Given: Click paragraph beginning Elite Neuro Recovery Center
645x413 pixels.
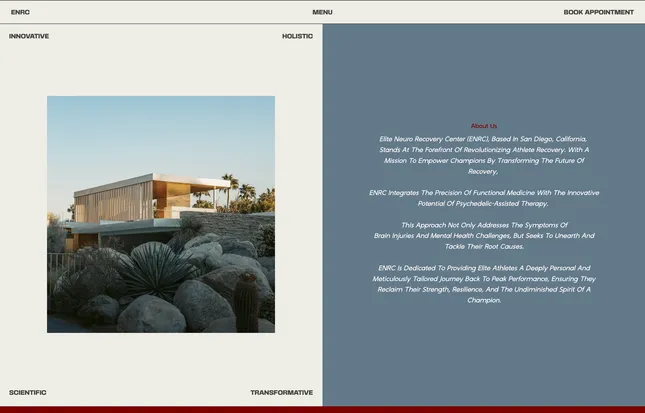Looking at the screenshot, I should click(x=484, y=155).
